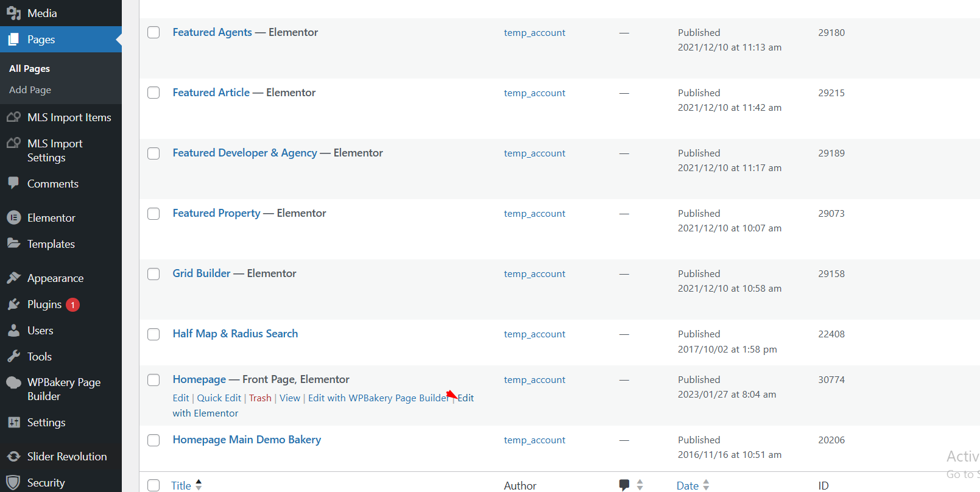The width and height of the screenshot is (980, 492).
Task: Click the Users person icon
Action: (x=13, y=330)
